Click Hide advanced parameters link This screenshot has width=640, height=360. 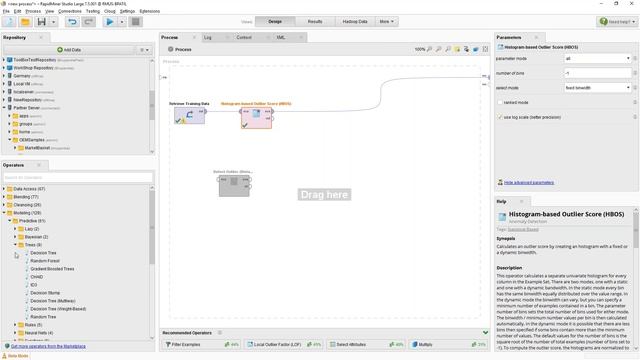click(529, 182)
